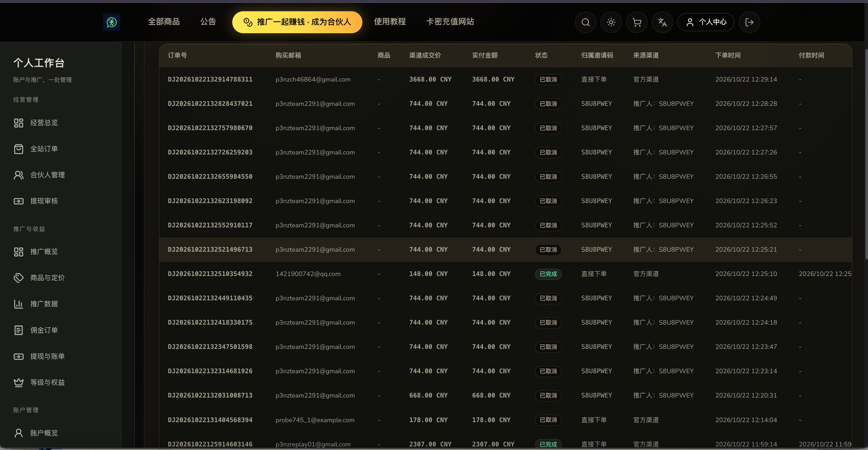Click the 账户概览 user icon
The height and width of the screenshot is (450, 868).
click(x=19, y=433)
